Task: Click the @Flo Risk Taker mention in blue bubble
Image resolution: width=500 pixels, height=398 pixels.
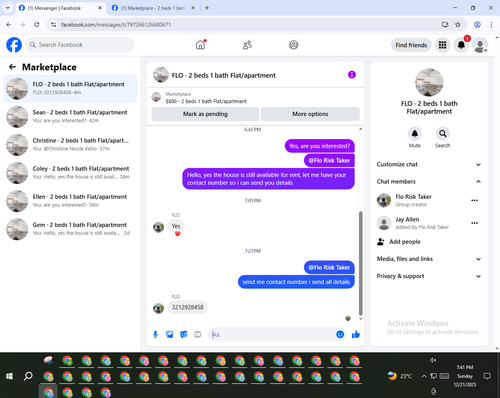Action: pyautogui.click(x=329, y=267)
